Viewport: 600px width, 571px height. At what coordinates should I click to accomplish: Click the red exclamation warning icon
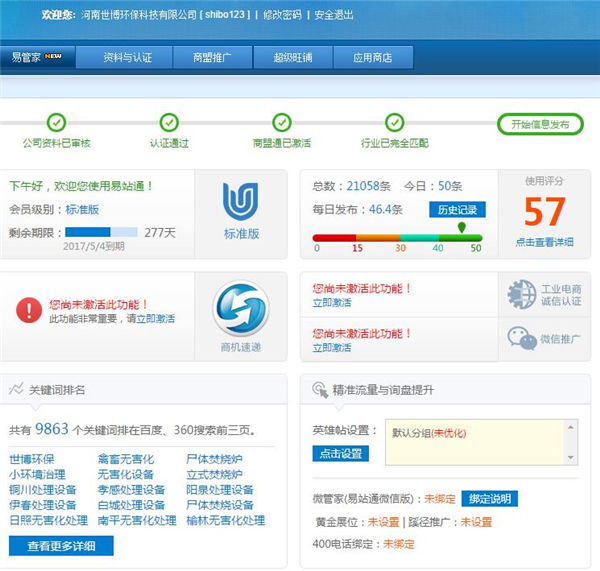tap(28, 310)
